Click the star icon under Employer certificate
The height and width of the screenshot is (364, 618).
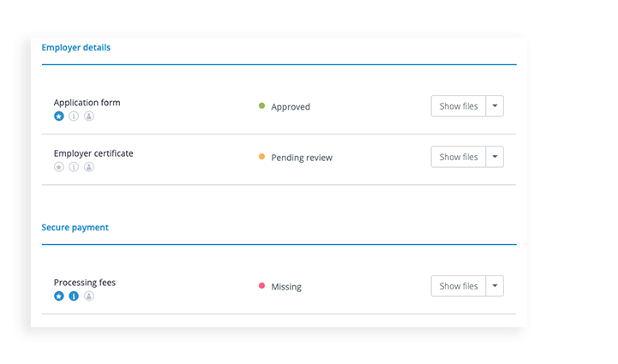(x=59, y=167)
